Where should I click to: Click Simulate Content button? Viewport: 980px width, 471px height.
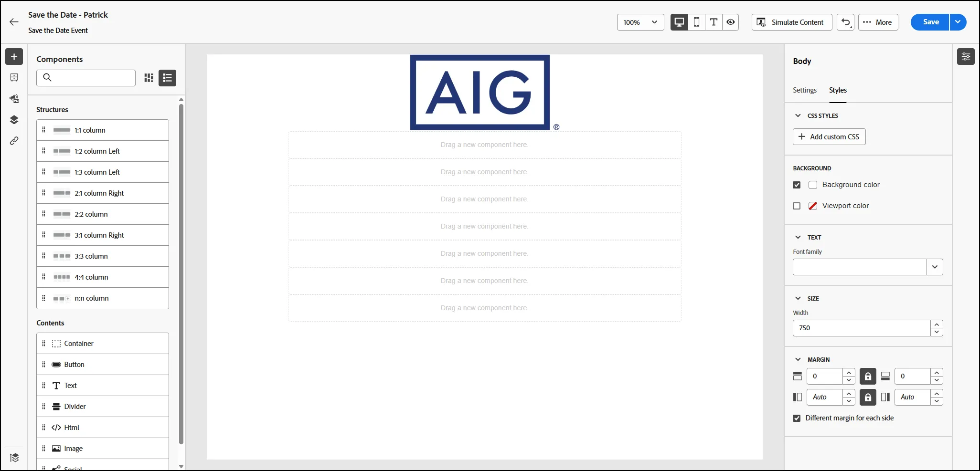tap(792, 22)
